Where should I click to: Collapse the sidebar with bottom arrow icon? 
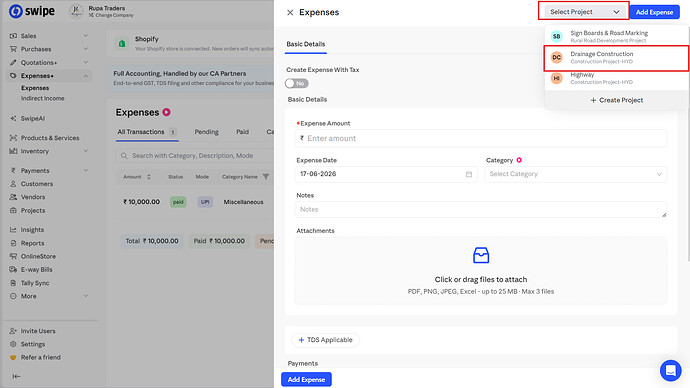[16, 376]
